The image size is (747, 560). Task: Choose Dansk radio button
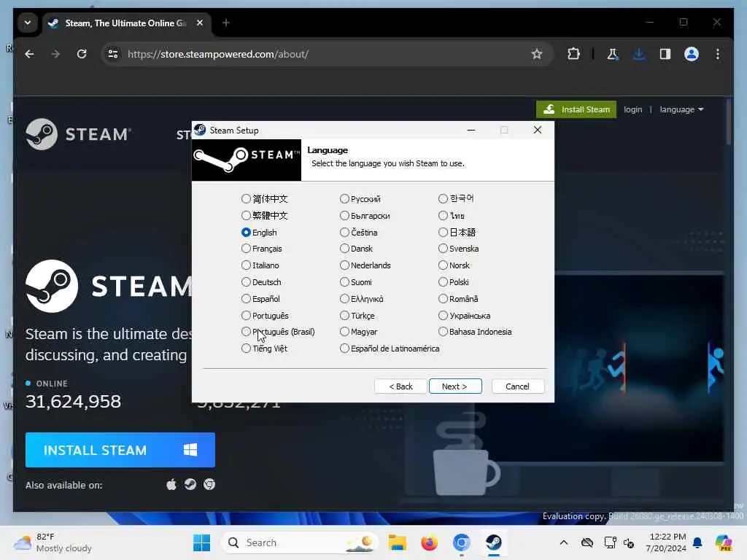pyautogui.click(x=344, y=249)
